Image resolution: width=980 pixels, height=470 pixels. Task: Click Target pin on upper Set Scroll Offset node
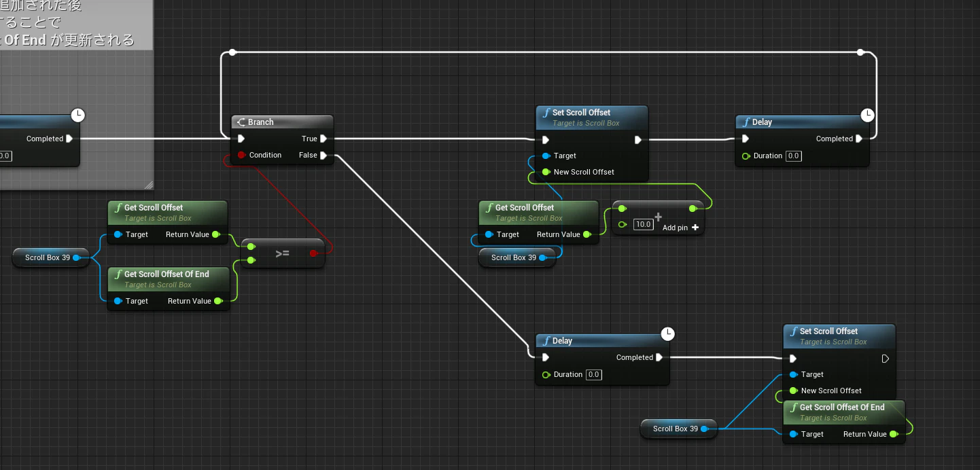click(x=546, y=156)
